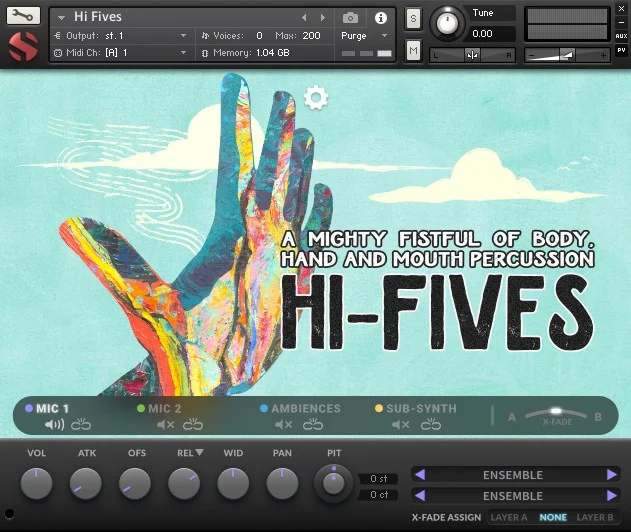
Task: Mute the instrument with M button
Action: click(x=413, y=50)
